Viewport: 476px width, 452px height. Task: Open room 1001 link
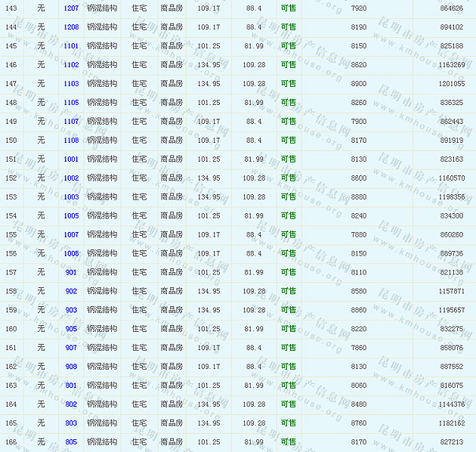pos(71,159)
